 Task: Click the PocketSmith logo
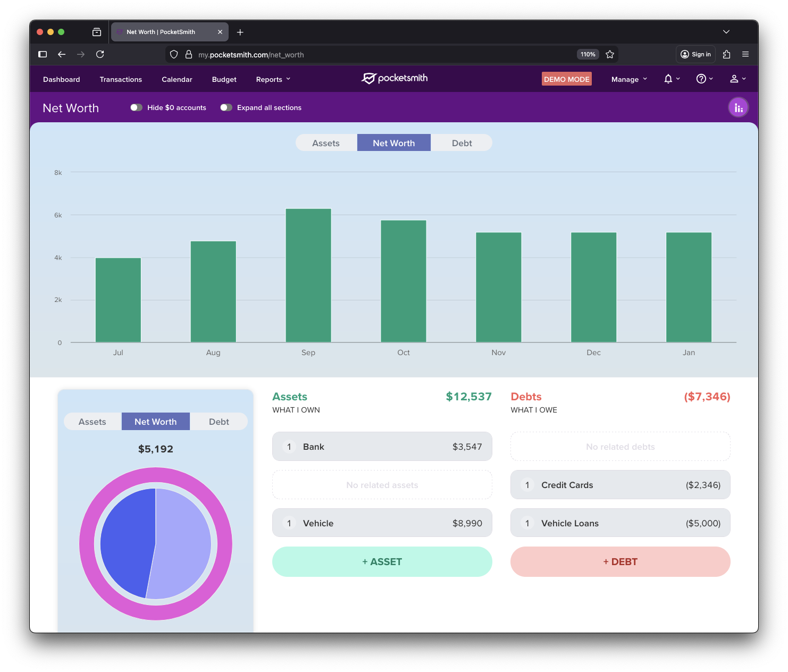(395, 79)
